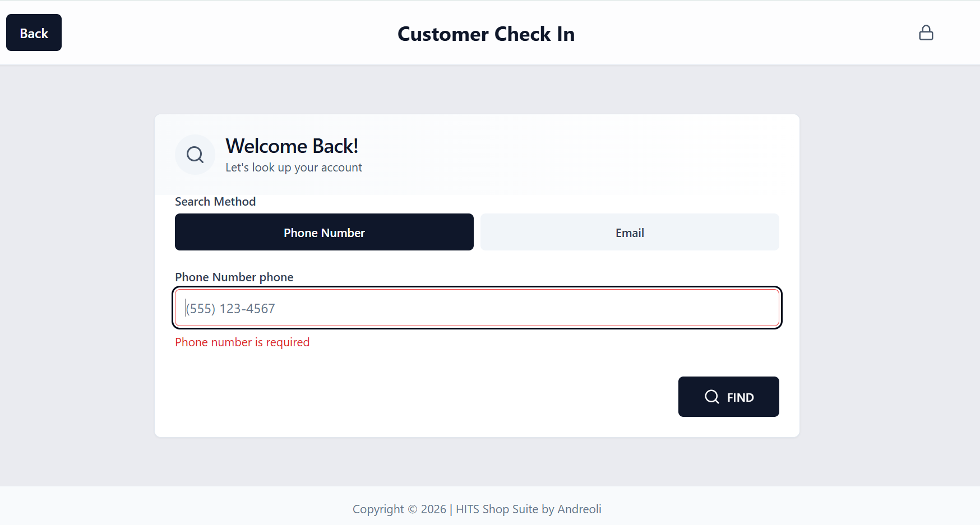Click the HITS Shop Suite footer text
The image size is (980, 525).
coord(497,509)
